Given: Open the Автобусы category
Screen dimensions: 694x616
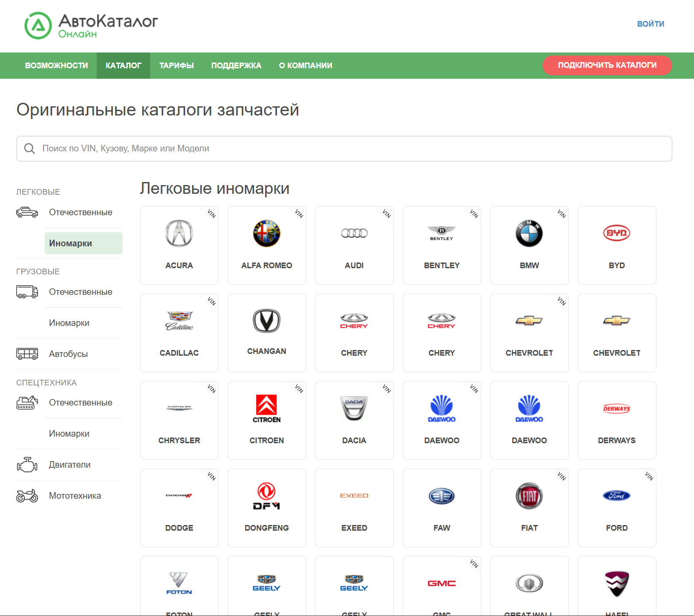Looking at the screenshot, I should point(68,354).
